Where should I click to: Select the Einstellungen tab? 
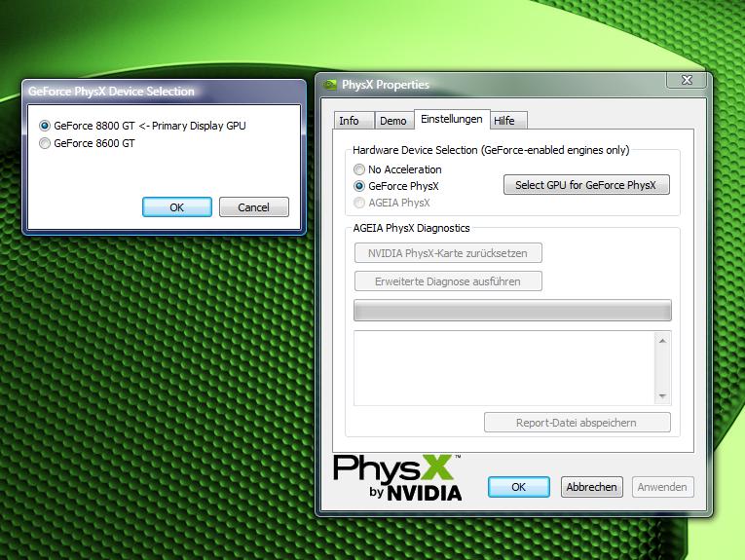click(x=451, y=119)
